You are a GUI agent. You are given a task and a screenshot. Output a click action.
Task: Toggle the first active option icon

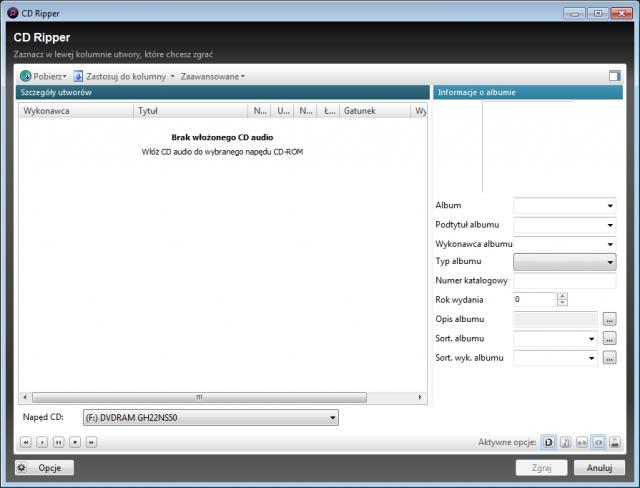(x=549, y=441)
